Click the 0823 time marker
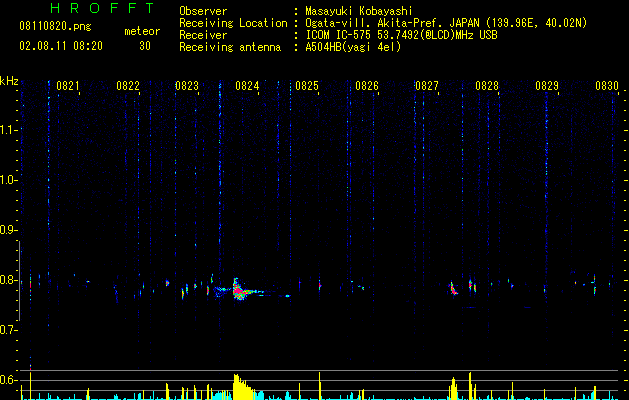Screen dimensions: 629x400 pos(187,86)
